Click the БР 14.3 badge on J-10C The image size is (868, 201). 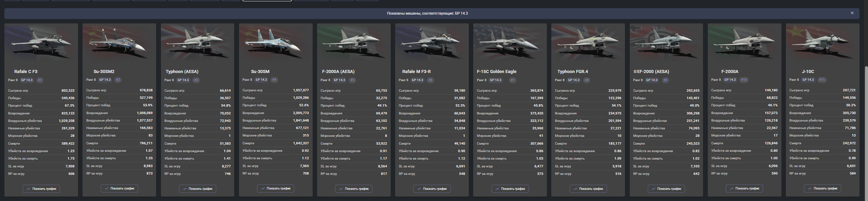tap(808, 80)
